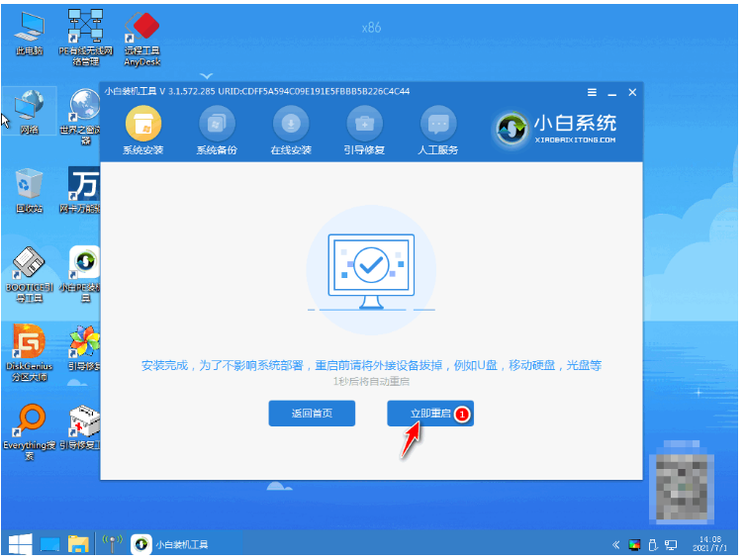746x560 pixels.
Task: Open the 系统安装 tab icon
Action: [x=142, y=125]
